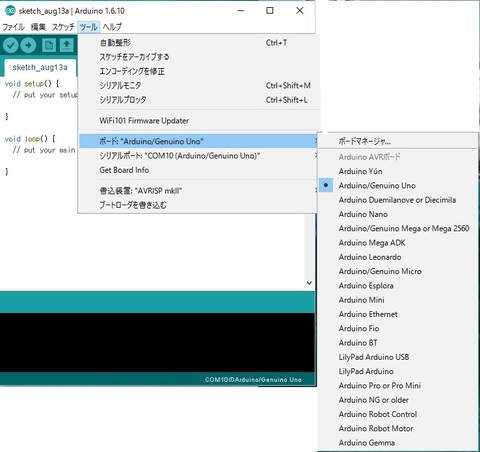Open the ヘルプ menu

112,27
